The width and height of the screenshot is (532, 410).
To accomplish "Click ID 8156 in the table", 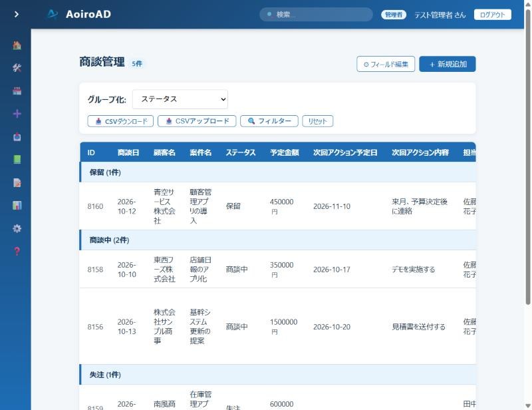I will 95,327.
